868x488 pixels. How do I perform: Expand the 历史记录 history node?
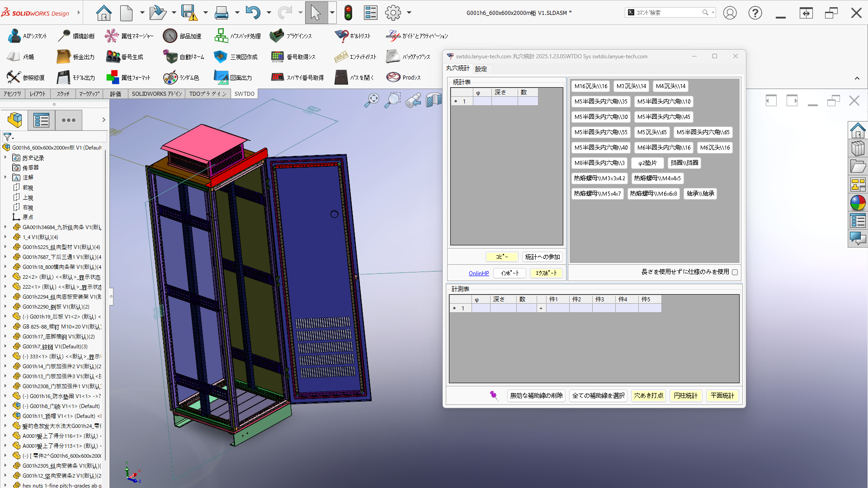(x=5, y=158)
